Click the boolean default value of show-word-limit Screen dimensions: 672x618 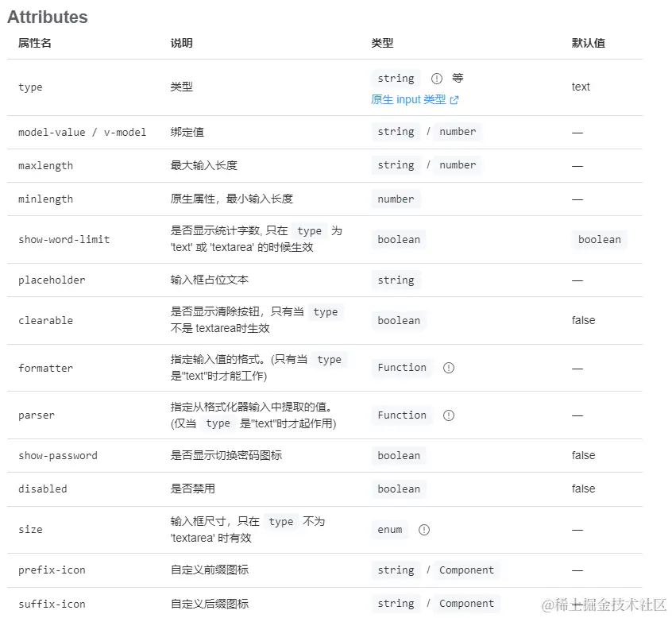point(599,240)
